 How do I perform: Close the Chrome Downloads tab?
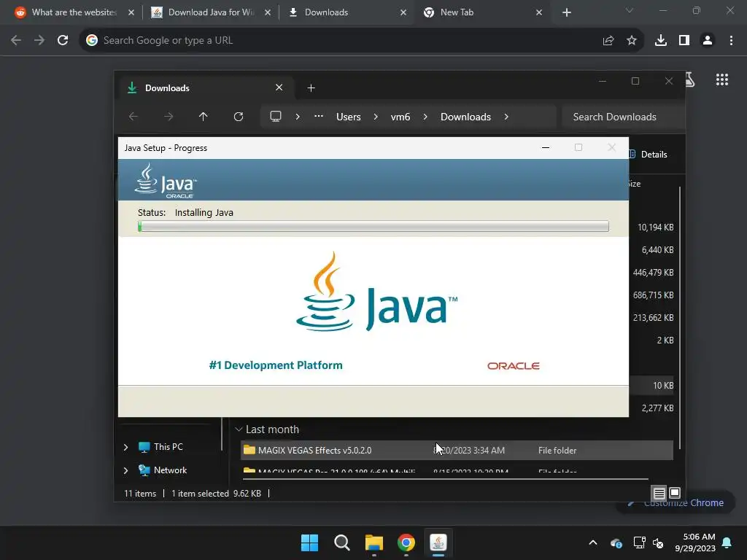tap(403, 12)
